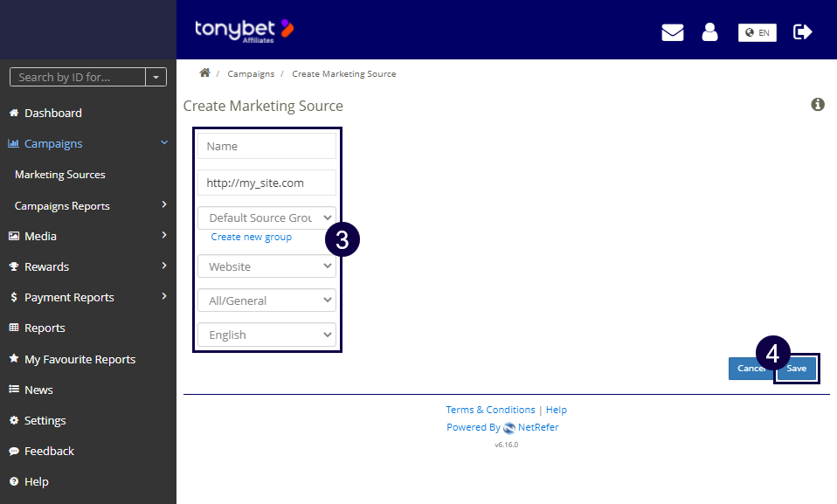Screen dimensions: 837x504
Task: Click inside the Name input field
Action: coord(266,146)
